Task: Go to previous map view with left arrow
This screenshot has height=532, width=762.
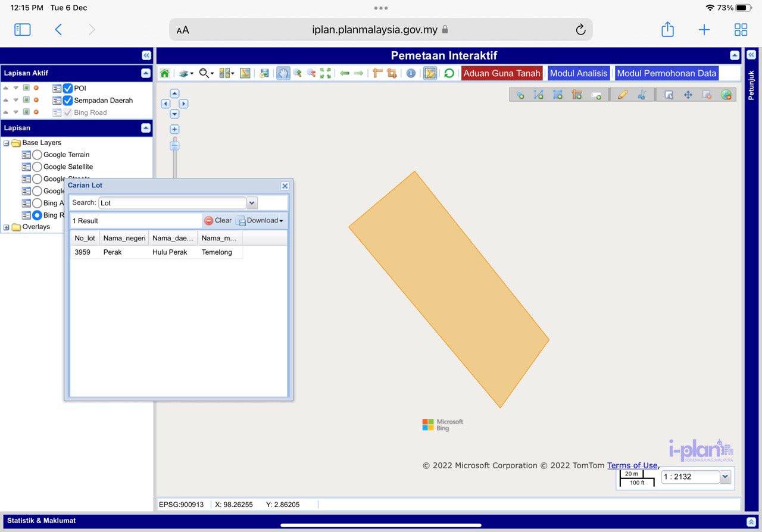Action: [344, 73]
